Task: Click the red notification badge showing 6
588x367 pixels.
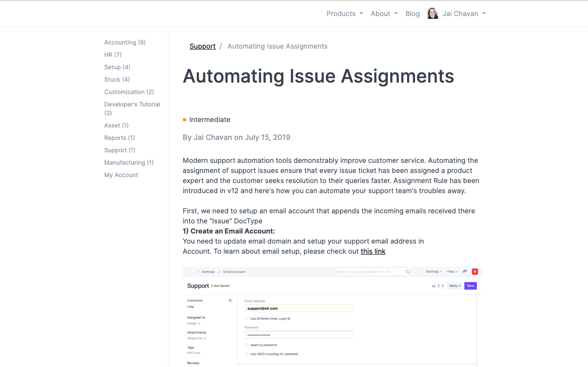Action: [x=475, y=272]
